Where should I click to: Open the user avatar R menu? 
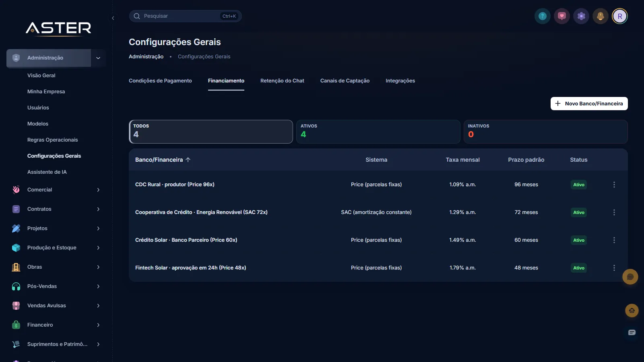620,16
